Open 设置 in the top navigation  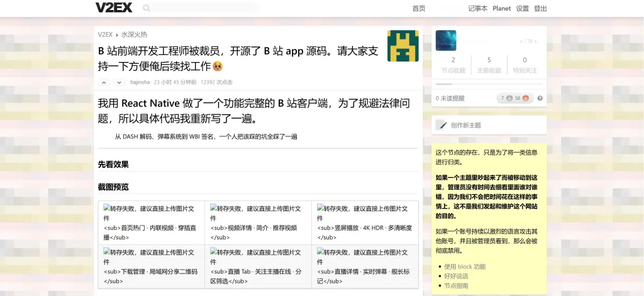(522, 8)
